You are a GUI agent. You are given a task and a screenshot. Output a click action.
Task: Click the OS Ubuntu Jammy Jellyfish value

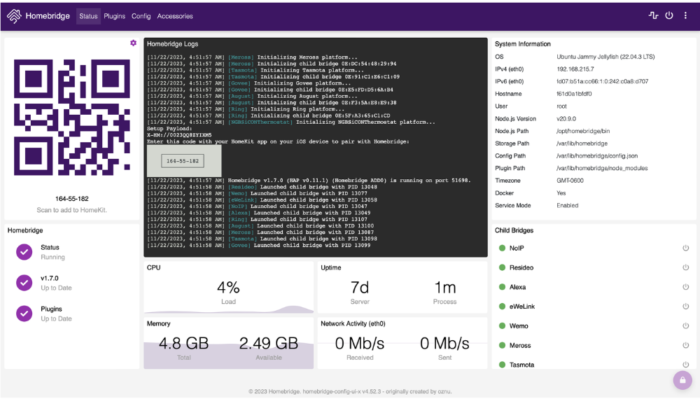tap(606, 57)
